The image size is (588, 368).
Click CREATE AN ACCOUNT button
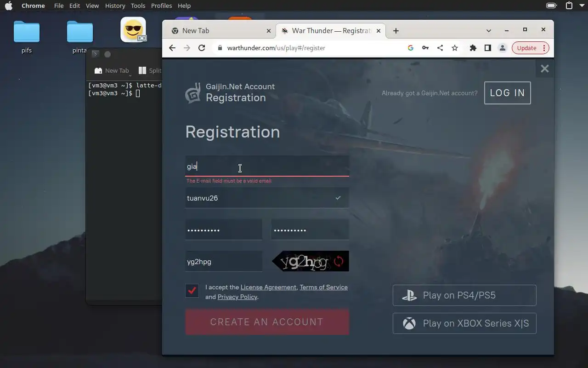[267, 322]
